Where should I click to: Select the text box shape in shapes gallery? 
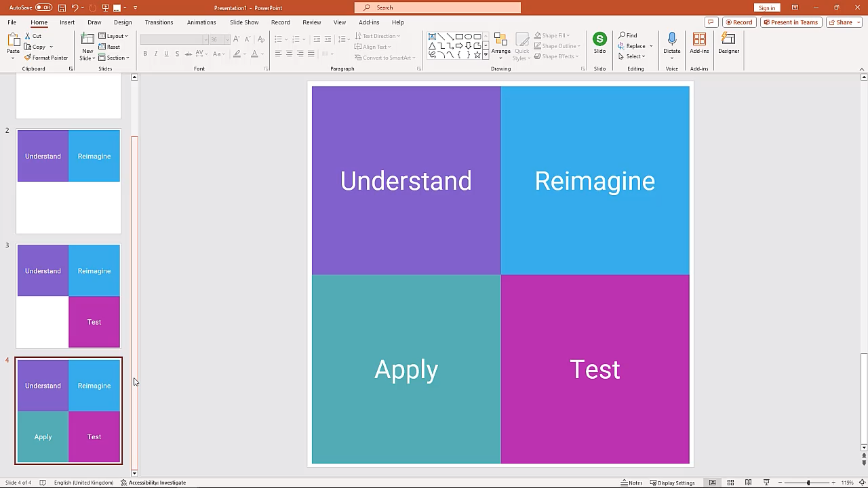pyautogui.click(x=432, y=37)
